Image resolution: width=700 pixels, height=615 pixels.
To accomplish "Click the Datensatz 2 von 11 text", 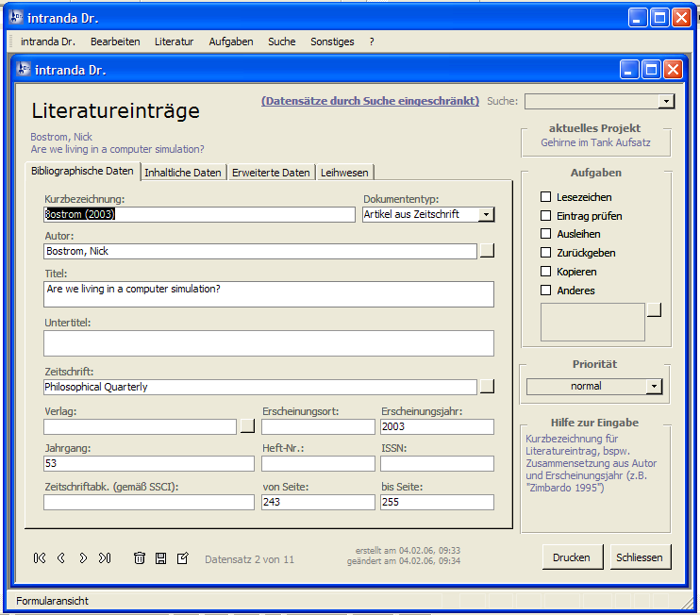I will [x=250, y=559].
